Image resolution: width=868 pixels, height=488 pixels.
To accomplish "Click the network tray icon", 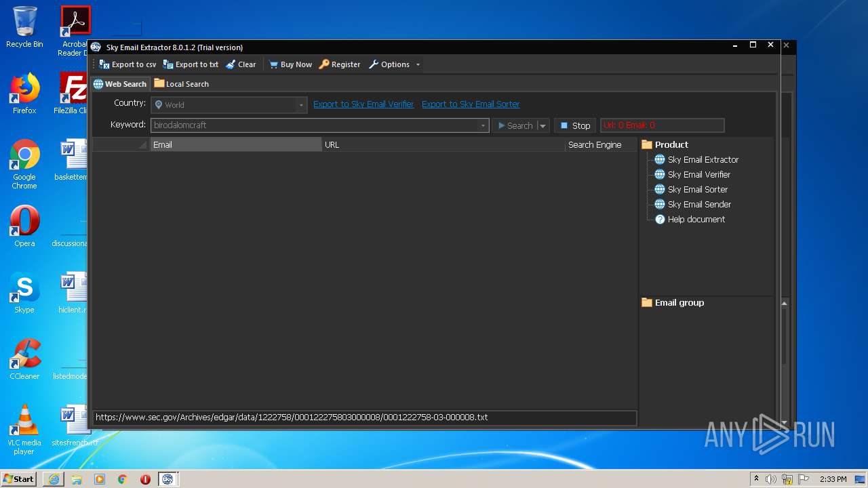I will point(787,479).
